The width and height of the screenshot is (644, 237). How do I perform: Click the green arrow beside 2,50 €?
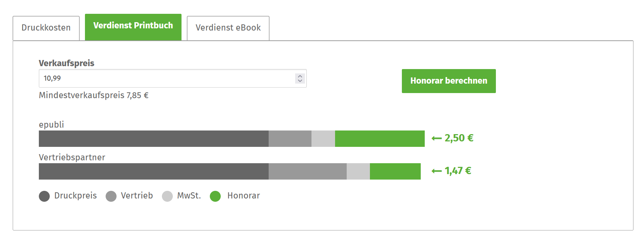pyautogui.click(x=436, y=138)
